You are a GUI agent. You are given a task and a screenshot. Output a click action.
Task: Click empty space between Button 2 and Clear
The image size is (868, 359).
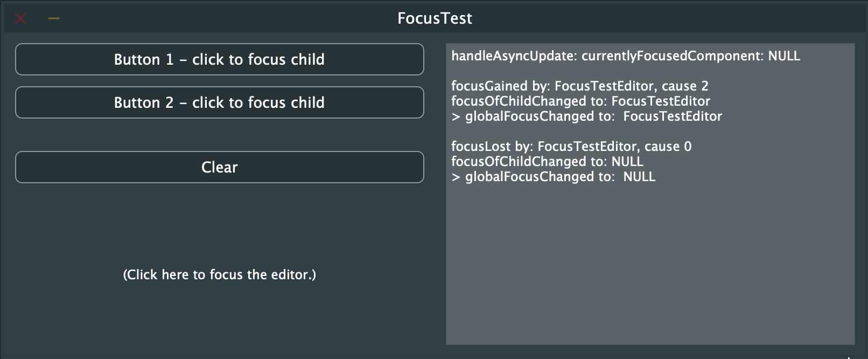[x=219, y=135]
